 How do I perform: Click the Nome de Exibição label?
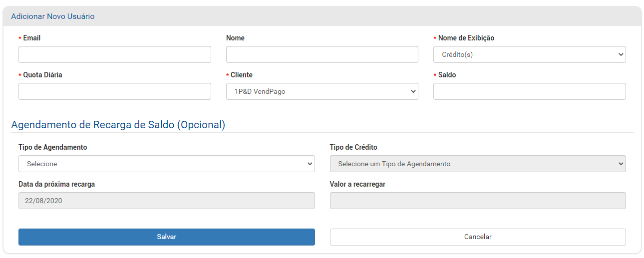[x=466, y=38]
